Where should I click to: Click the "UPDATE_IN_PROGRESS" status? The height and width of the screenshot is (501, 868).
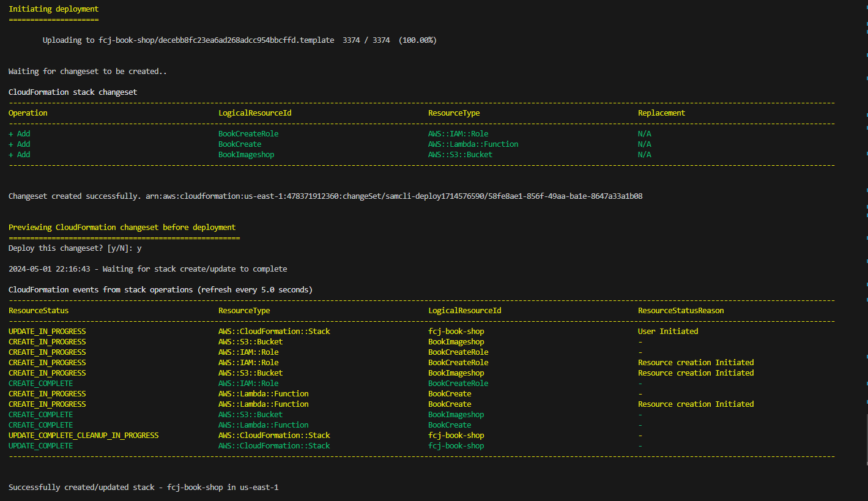tap(47, 332)
